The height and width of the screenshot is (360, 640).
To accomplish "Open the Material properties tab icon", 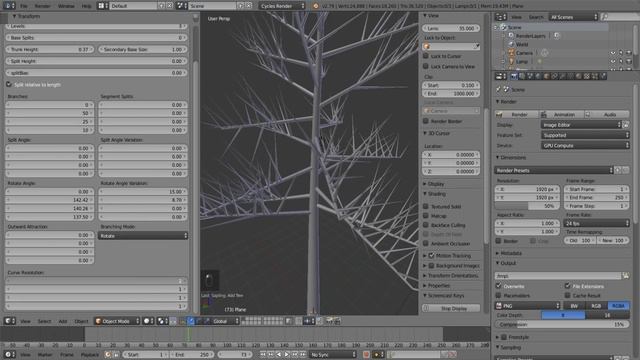I will coord(579,76).
